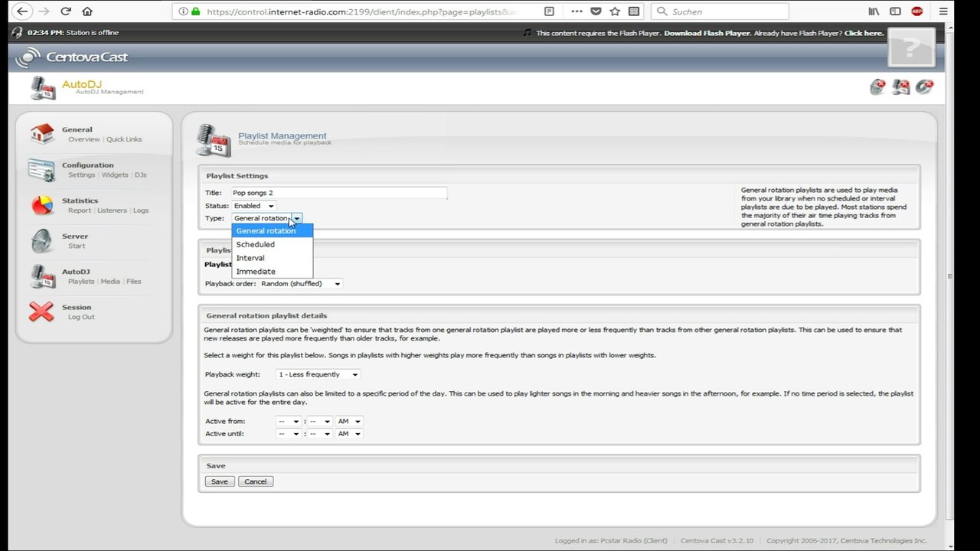Click the Firefox home toolbar icon

(x=87, y=11)
